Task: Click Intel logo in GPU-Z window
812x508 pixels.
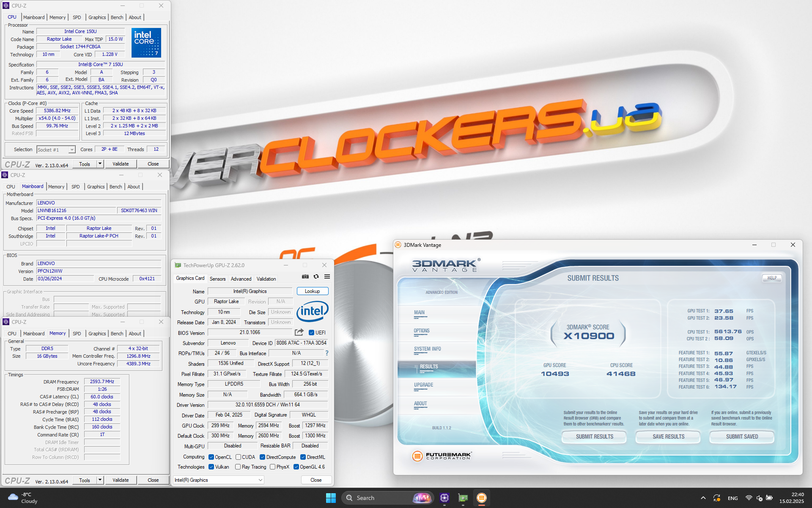Action: (x=312, y=312)
